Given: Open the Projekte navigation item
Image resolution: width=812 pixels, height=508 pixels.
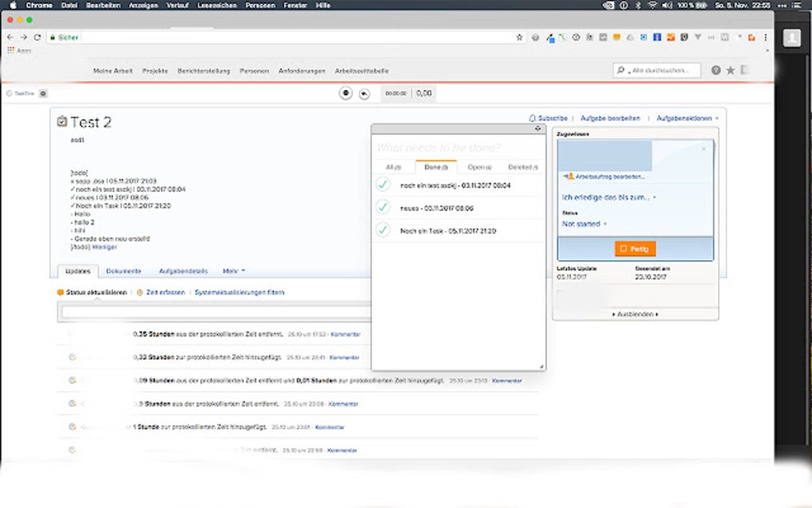Looking at the screenshot, I should point(155,71).
